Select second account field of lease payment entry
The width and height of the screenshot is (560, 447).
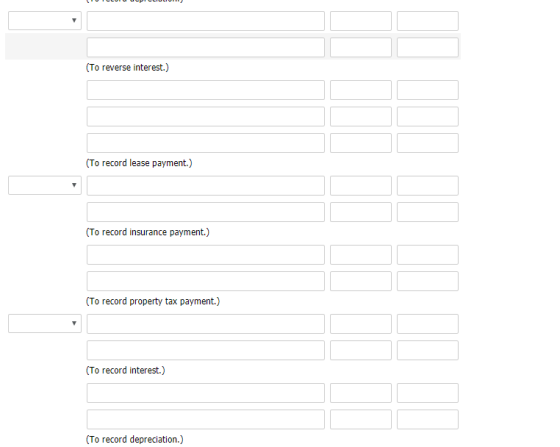coord(206,116)
